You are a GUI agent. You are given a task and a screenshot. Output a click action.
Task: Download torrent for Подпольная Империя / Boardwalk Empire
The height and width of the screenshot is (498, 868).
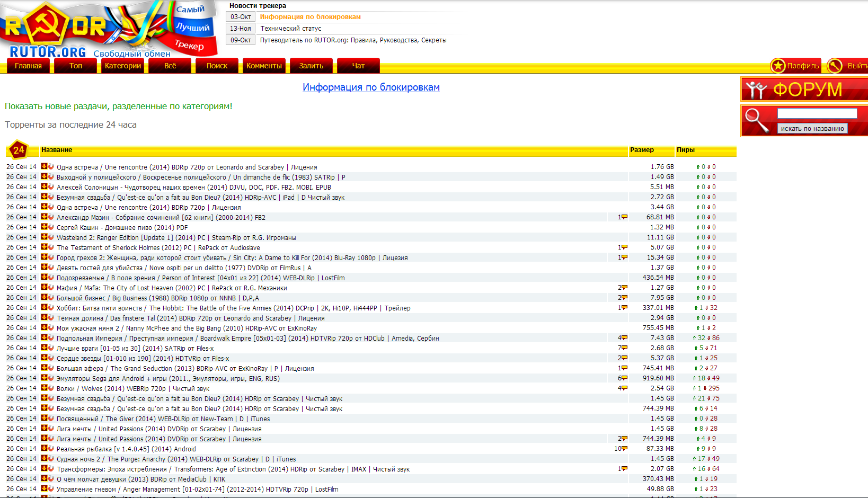pyautogui.click(x=45, y=337)
